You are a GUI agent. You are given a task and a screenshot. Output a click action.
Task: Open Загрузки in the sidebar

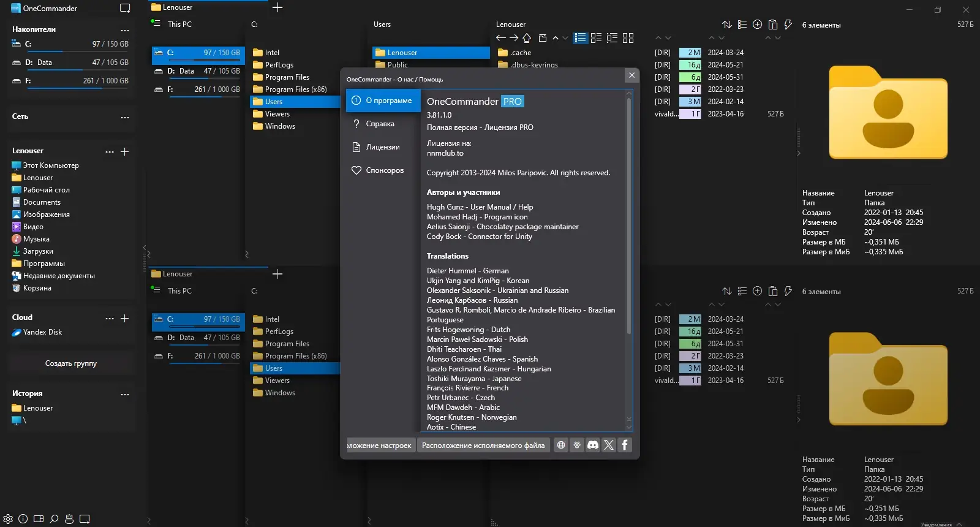coord(32,251)
